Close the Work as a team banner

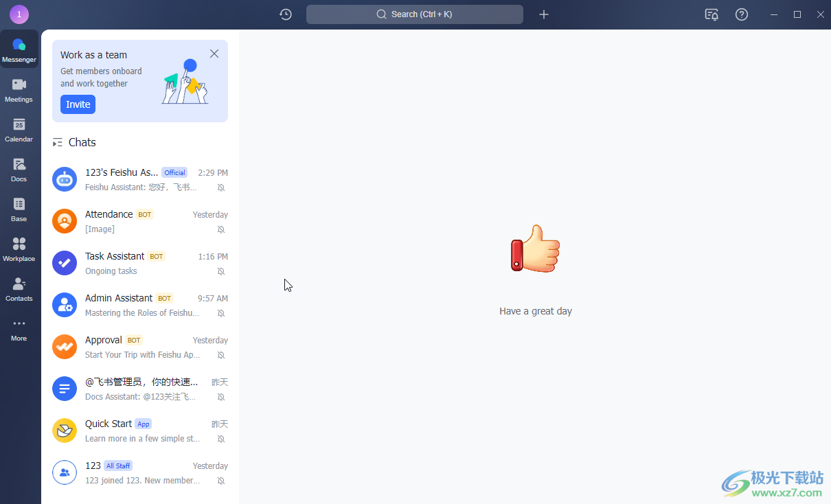[x=214, y=54]
